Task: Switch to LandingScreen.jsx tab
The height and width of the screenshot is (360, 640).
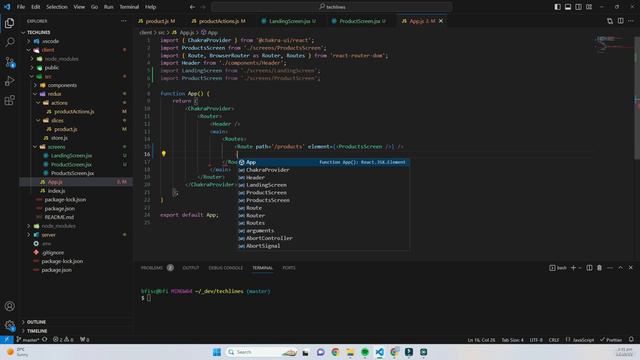Action: tap(289, 21)
